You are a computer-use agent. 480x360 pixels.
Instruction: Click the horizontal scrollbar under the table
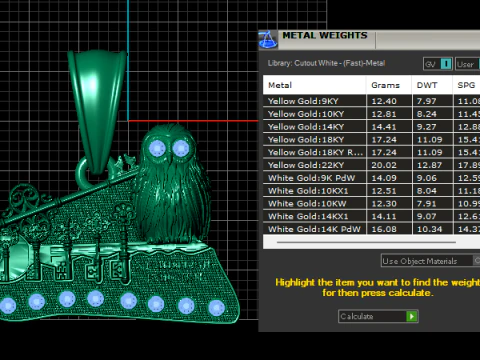click(366, 242)
